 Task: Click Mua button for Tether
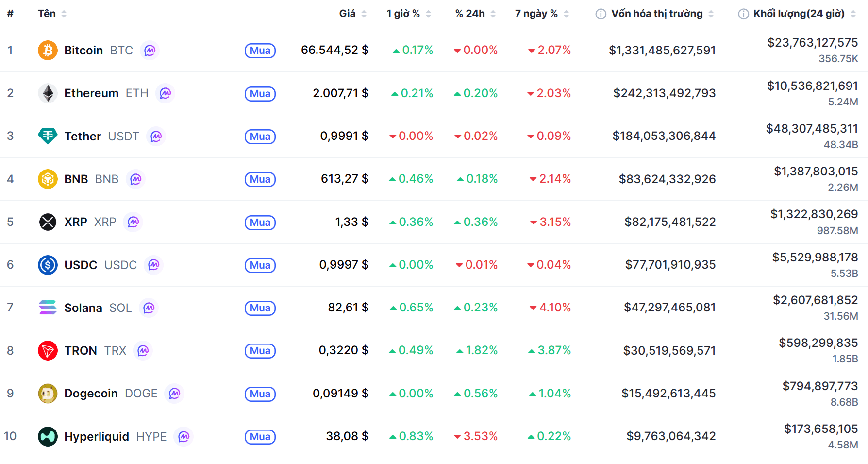260,137
